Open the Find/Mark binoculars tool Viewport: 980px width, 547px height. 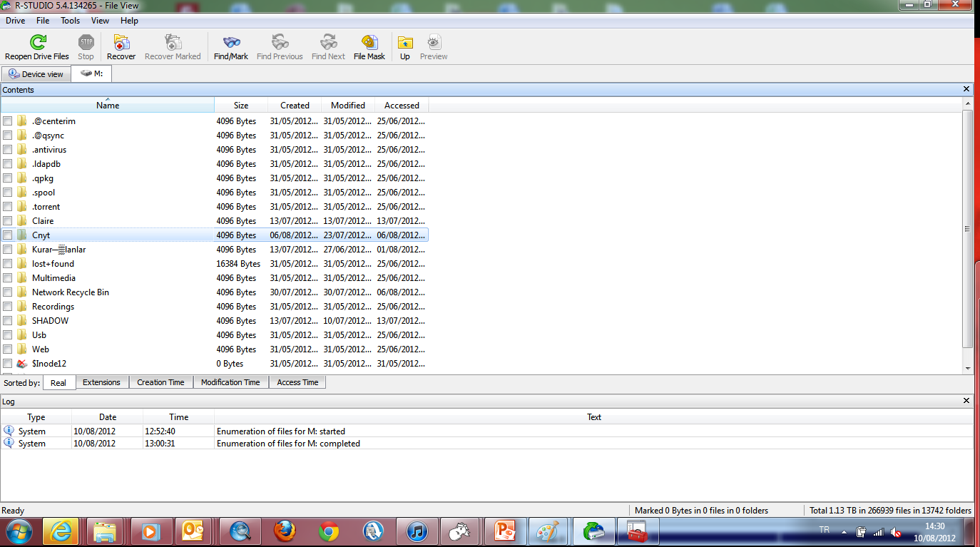click(x=231, y=47)
